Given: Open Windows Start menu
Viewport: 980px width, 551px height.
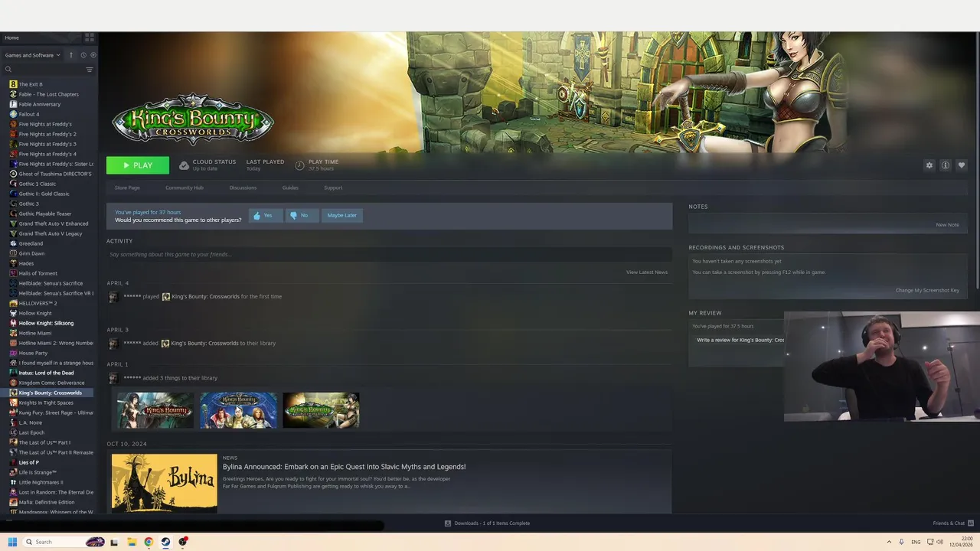Looking at the screenshot, I should 12,542.
